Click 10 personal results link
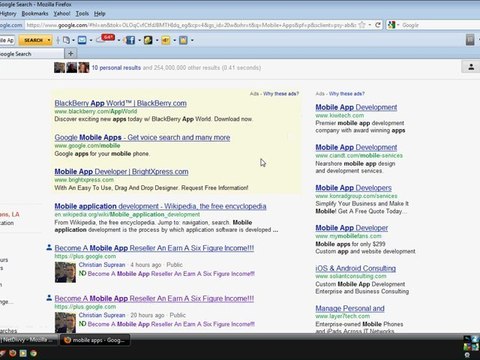This screenshot has height=360, width=480. [x=116, y=68]
